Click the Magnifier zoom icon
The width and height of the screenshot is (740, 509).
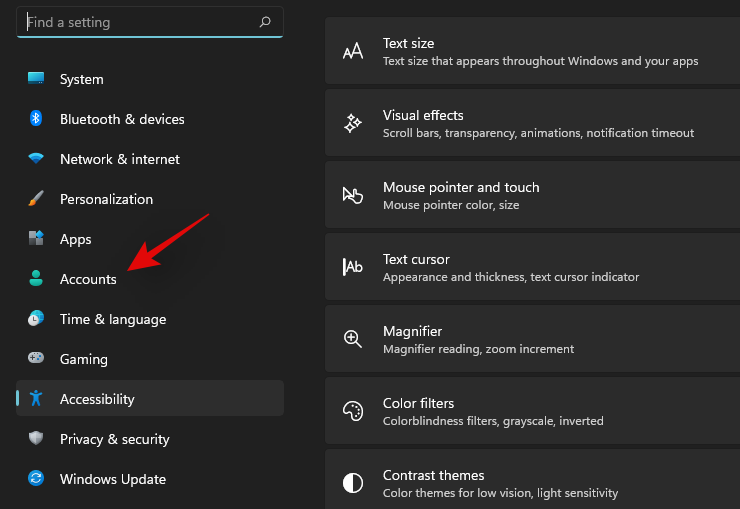pyautogui.click(x=353, y=339)
